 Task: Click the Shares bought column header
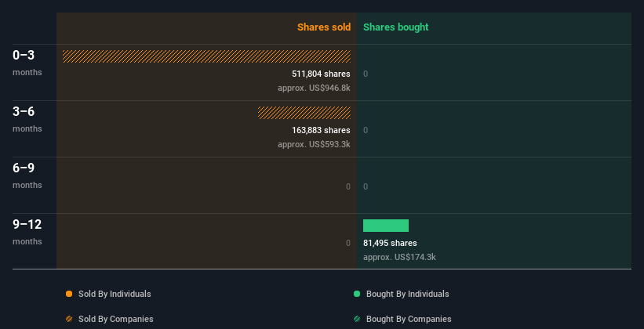point(395,27)
